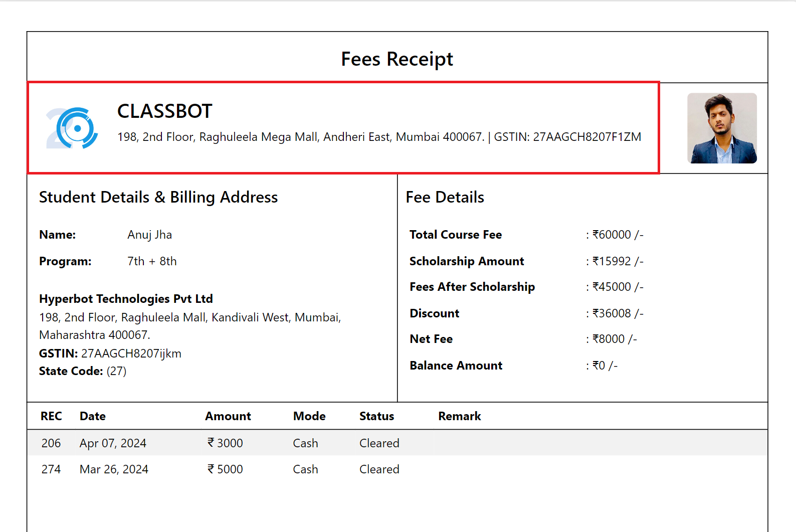Click the Program: field label
The image size is (796, 532).
pyautogui.click(x=65, y=261)
